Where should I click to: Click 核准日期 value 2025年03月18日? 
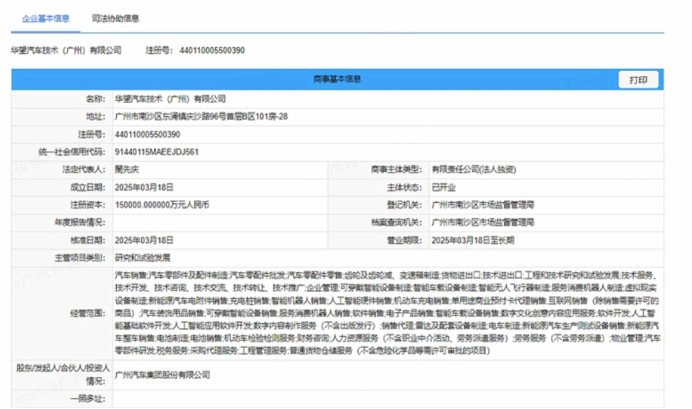coord(144,240)
